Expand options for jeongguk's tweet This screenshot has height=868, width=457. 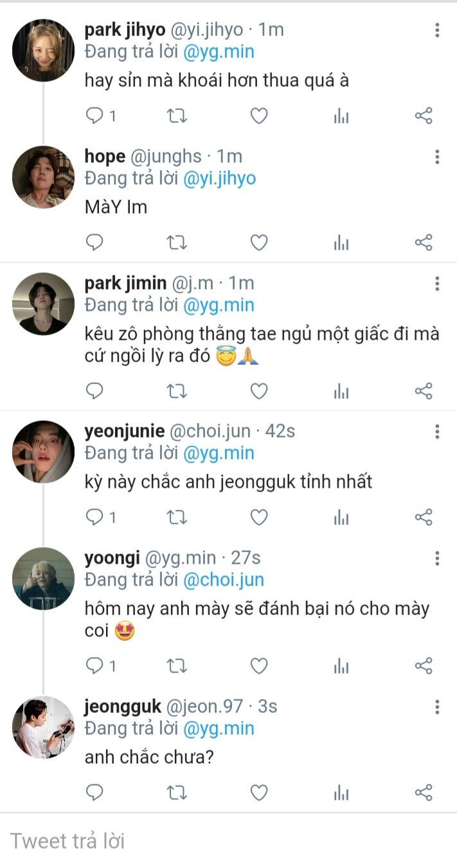[437, 707]
